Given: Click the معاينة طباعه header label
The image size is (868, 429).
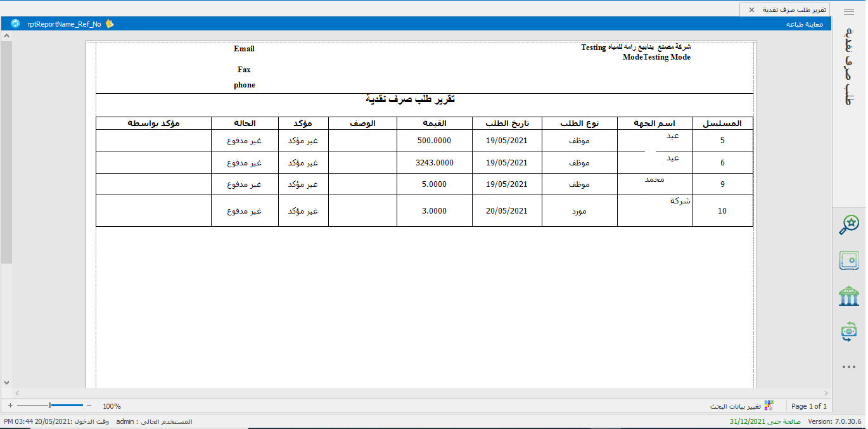Looking at the screenshot, I should (x=804, y=24).
